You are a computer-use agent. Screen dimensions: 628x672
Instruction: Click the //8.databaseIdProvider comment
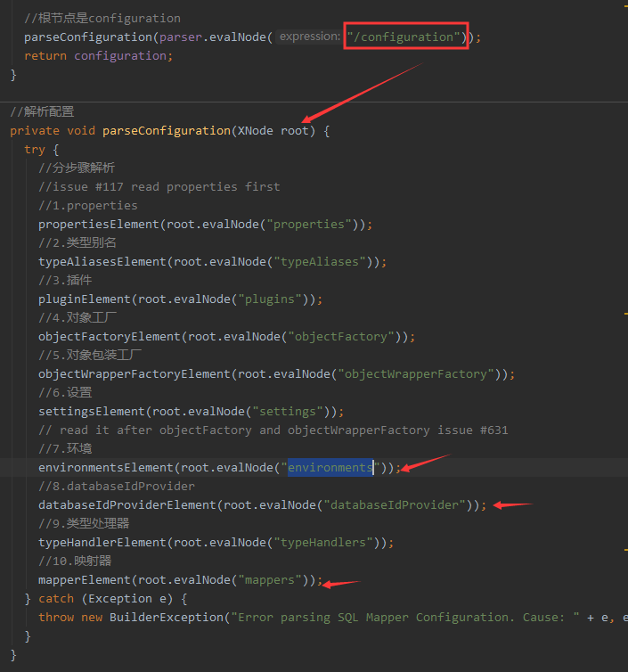coord(117,487)
